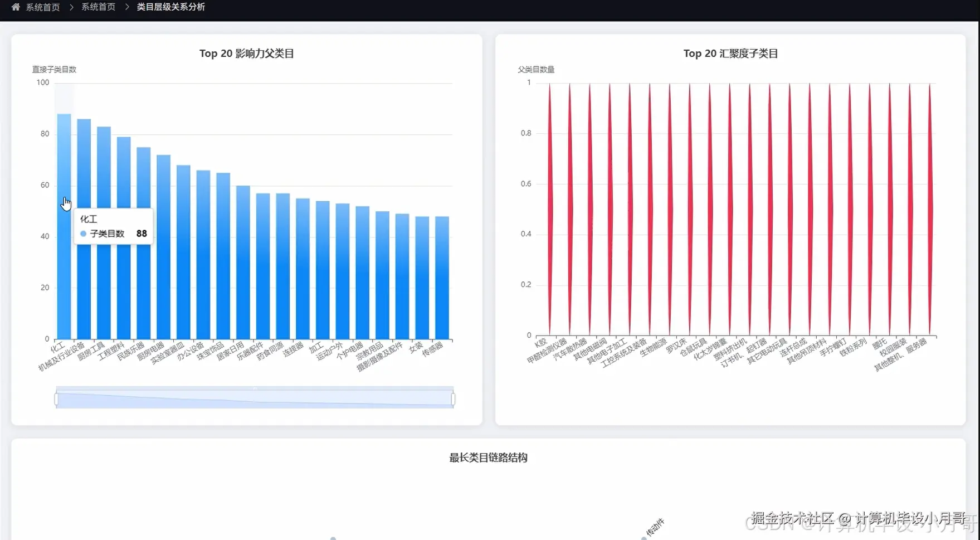The image size is (980, 540).
Task: Click the 最长类目链路结构 chart title
Action: pos(489,458)
